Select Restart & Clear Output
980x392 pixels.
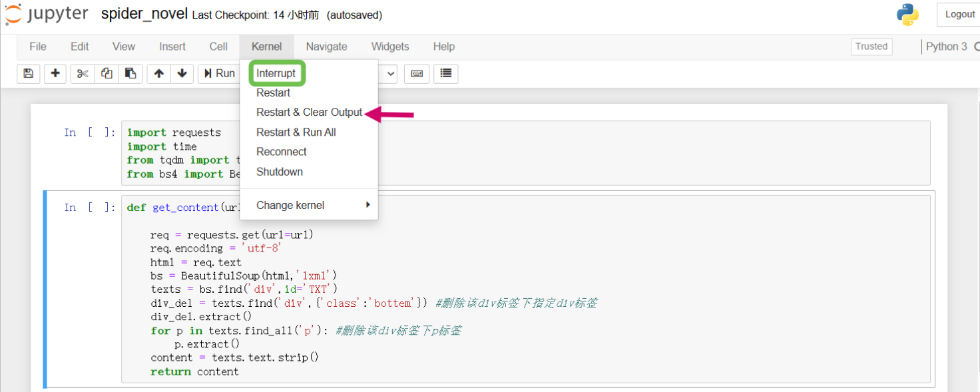click(309, 112)
